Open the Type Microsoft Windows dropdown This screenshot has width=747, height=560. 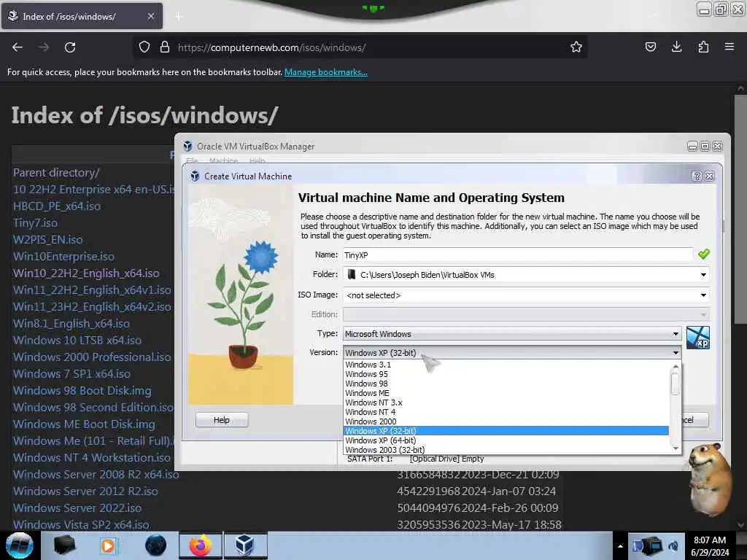[x=512, y=334]
